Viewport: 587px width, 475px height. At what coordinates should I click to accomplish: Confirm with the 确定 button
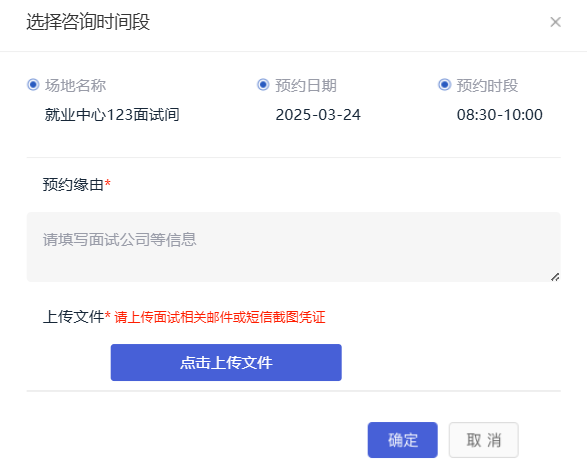point(402,440)
